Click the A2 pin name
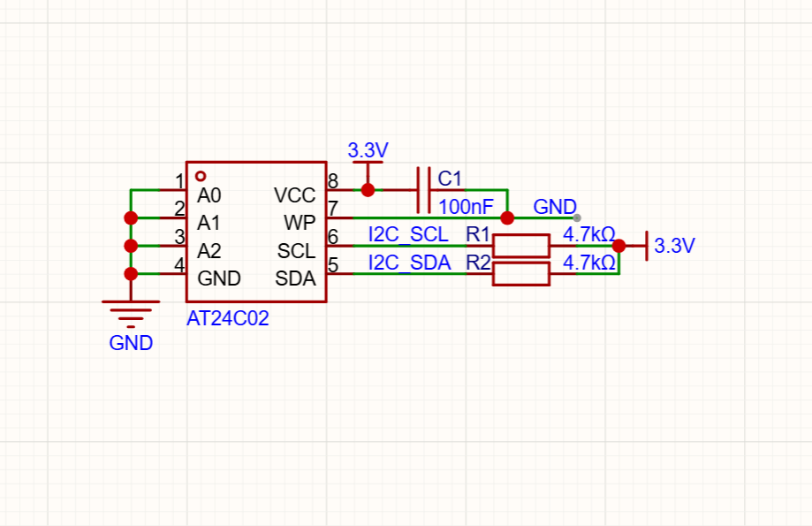Screen dimensions: 812x526 point(209,251)
